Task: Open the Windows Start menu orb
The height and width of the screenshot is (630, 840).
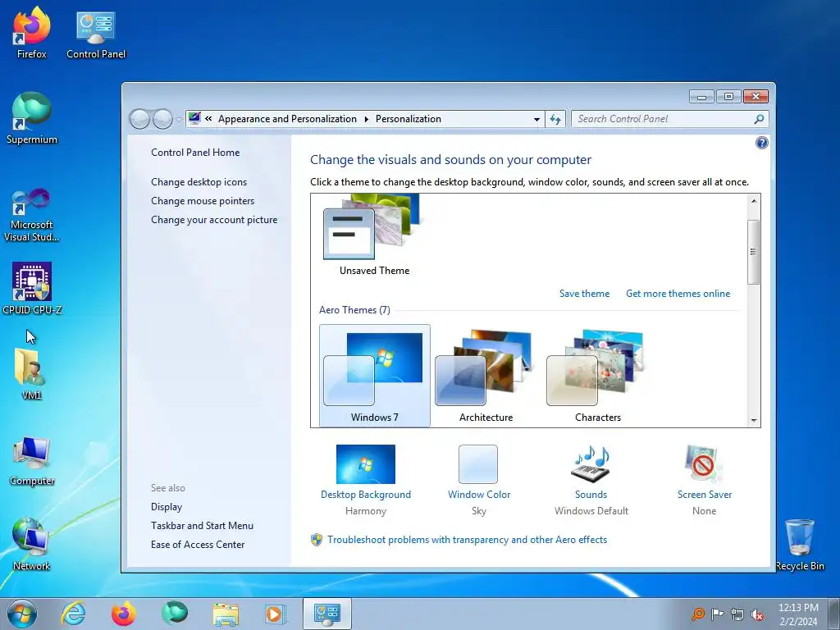Action: [22, 614]
